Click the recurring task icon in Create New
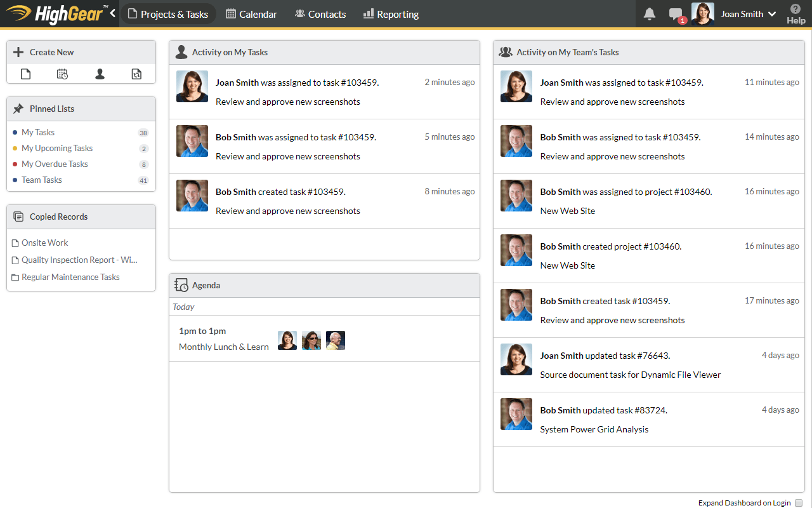The width and height of the screenshot is (812, 508). click(x=136, y=74)
